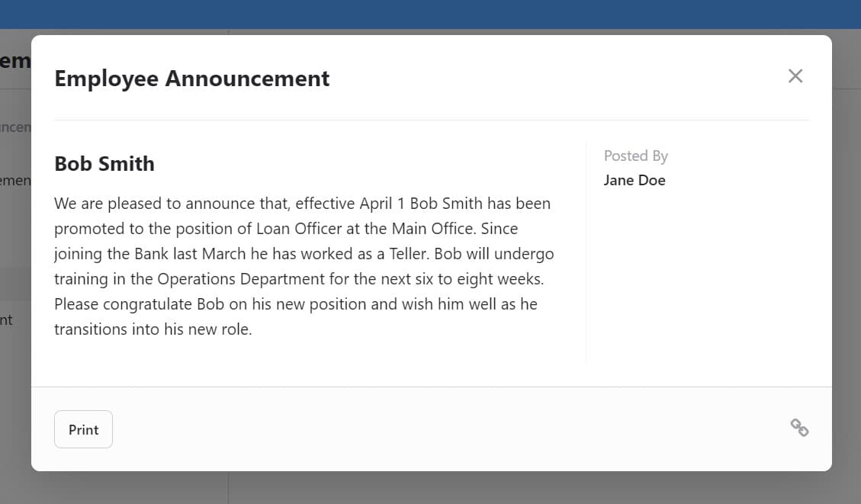Click the dimmed backdrop below the dialog
861x504 pixels.
[430, 488]
